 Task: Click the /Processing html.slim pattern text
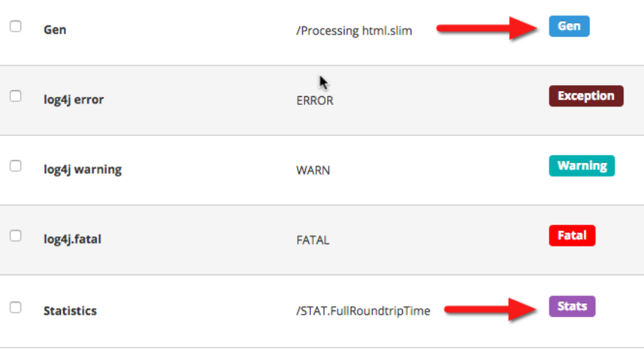pos(354,31)
